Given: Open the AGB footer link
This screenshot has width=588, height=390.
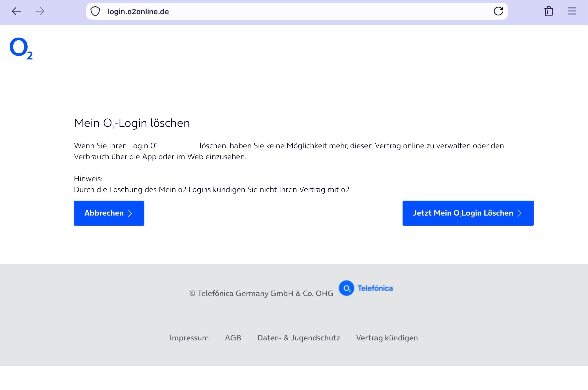Looking at the screenshot, I should [x=233, y=338].
